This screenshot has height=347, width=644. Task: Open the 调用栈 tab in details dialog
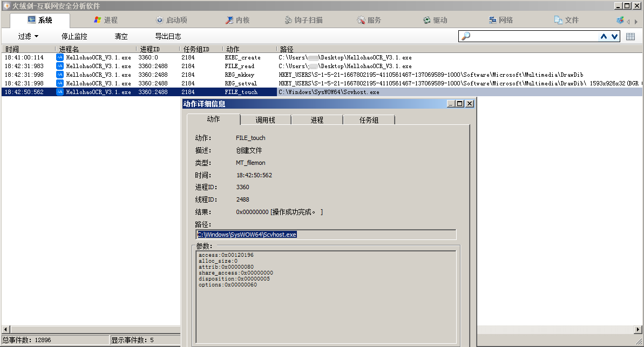pos(265,120)
